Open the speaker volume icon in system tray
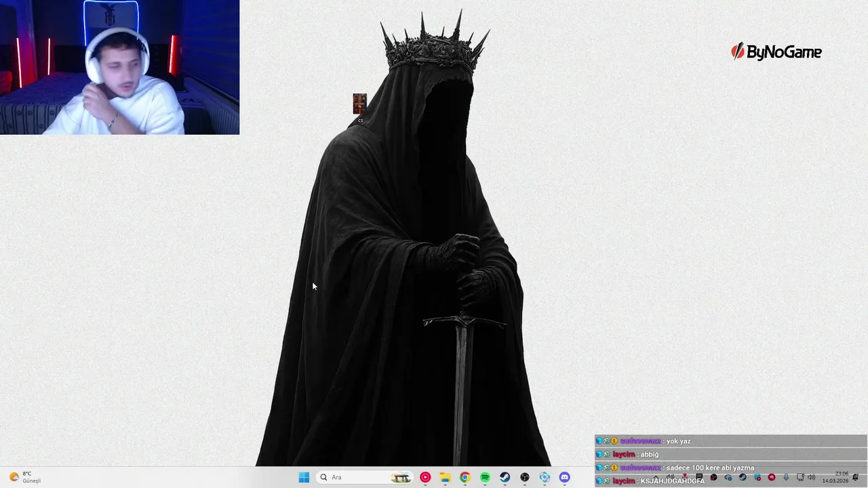Viewport: 868px width, 488px height. click(811, 477)
